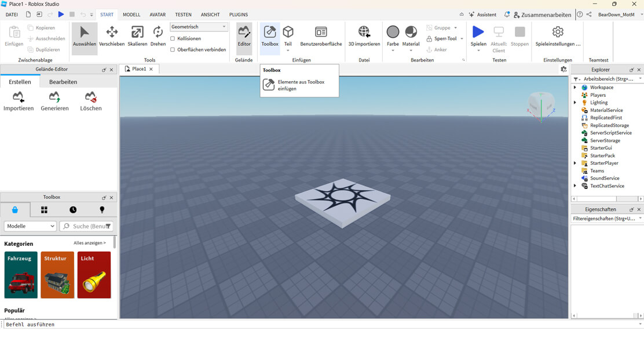Expand the TextChatService node
The width and height of the screenshot is (644, 341).
tap(575, 186)
